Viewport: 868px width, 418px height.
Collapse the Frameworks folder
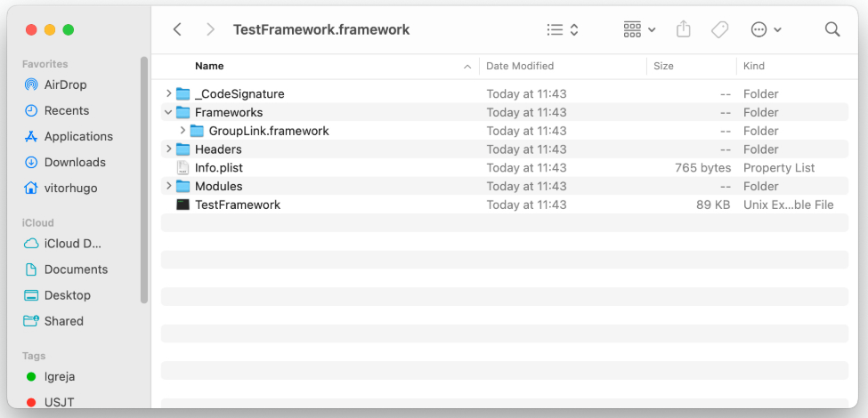168,112
